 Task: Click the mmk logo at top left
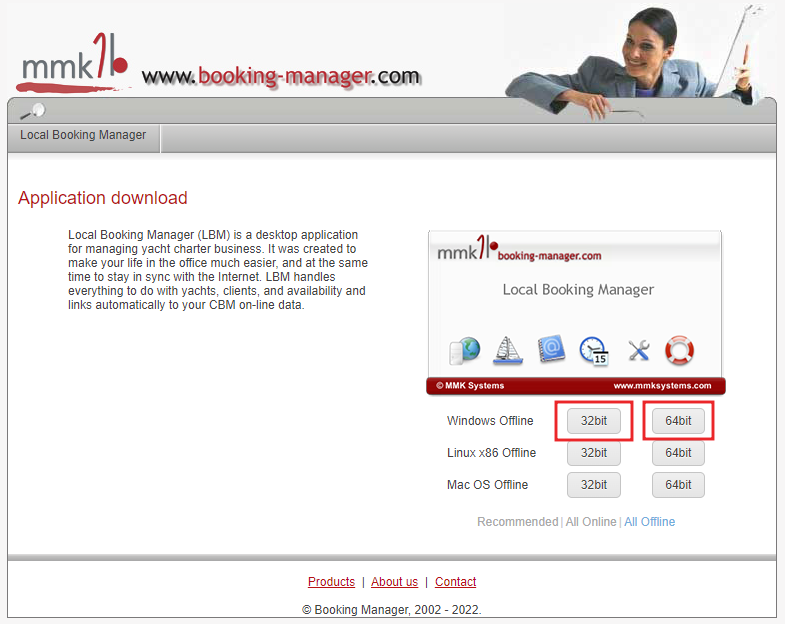(x=73, y=63)
